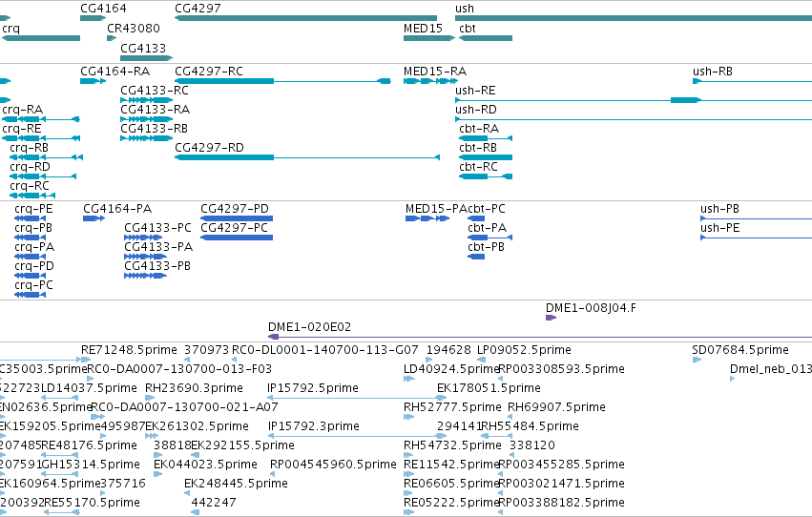Select BAC end DME1-008J04.F
This screenshot has width=812, height=517.
(x=591, y=308)
